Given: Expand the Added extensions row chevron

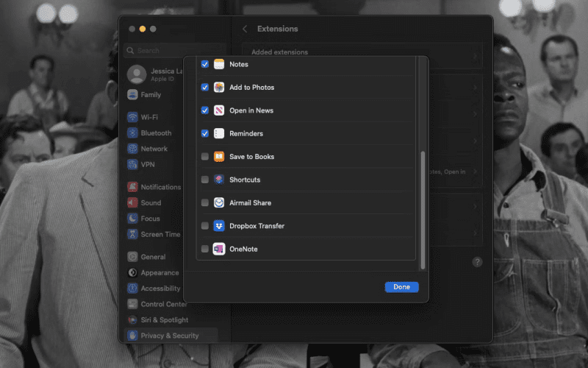Looking at the screenshot, I should (x=475, y=56).
